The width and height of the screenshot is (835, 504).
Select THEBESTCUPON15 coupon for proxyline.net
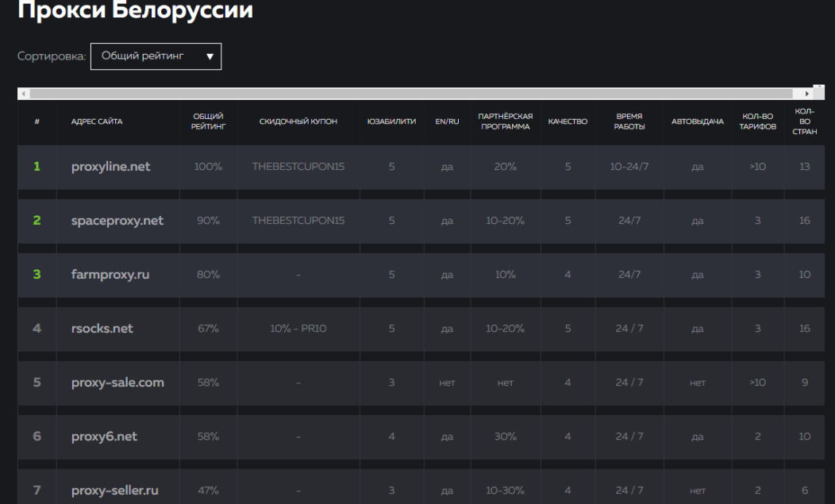(298, 167)
